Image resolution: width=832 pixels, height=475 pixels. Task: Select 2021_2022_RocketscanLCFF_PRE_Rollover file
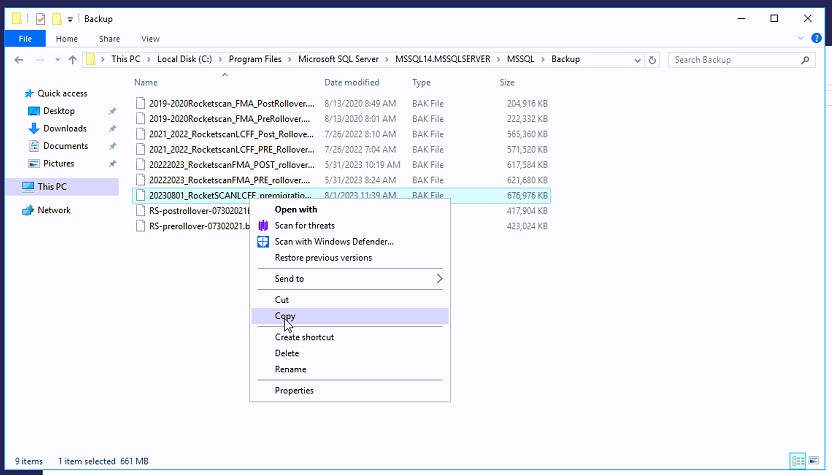coord(231,150)
